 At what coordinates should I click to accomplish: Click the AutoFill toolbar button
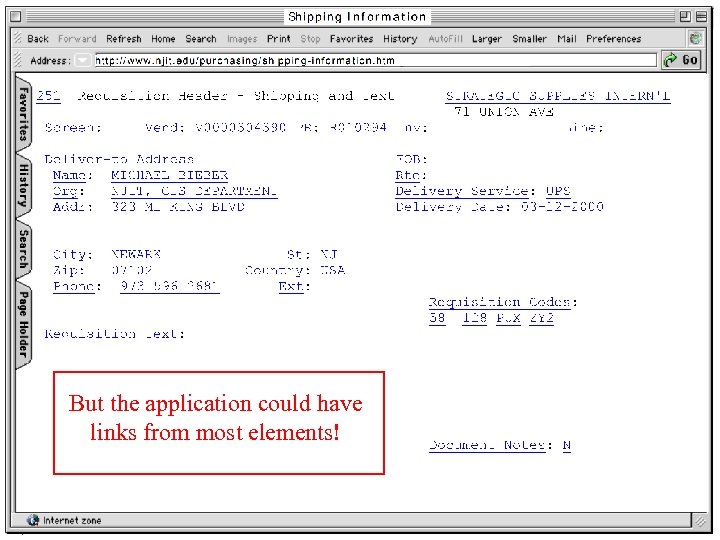tap(445, 39)
